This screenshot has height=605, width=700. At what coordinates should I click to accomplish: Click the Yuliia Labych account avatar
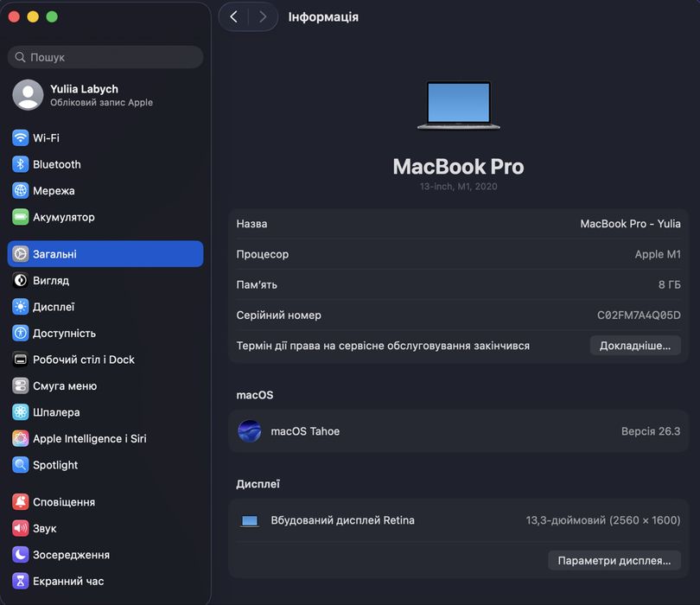coord(28,95)
